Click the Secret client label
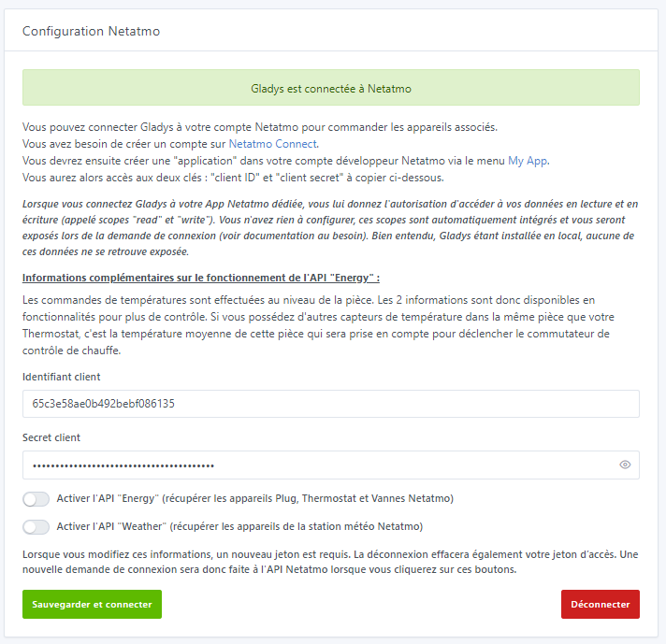 [x=51, y=437]
